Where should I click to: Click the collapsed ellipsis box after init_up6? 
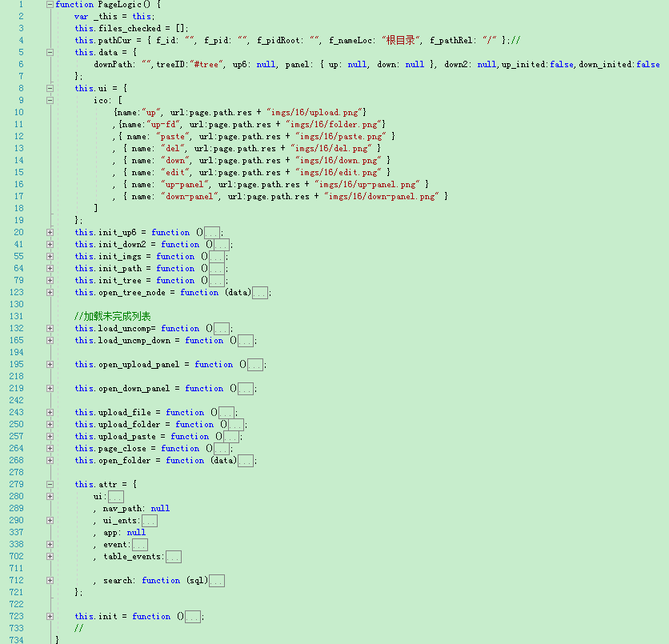[212, 233]
